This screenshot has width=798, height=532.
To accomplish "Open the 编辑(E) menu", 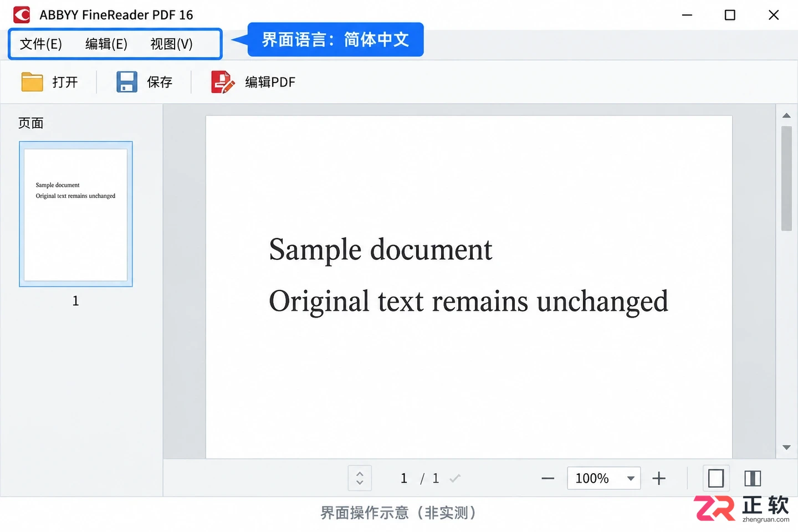I will (x=106, y=44).
